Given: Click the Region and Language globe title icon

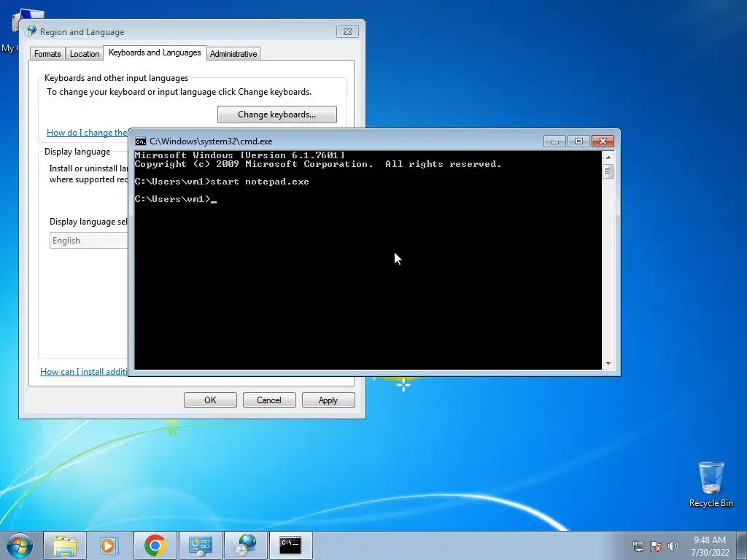Looking at the screenshot, I should (x=31, y=31).
